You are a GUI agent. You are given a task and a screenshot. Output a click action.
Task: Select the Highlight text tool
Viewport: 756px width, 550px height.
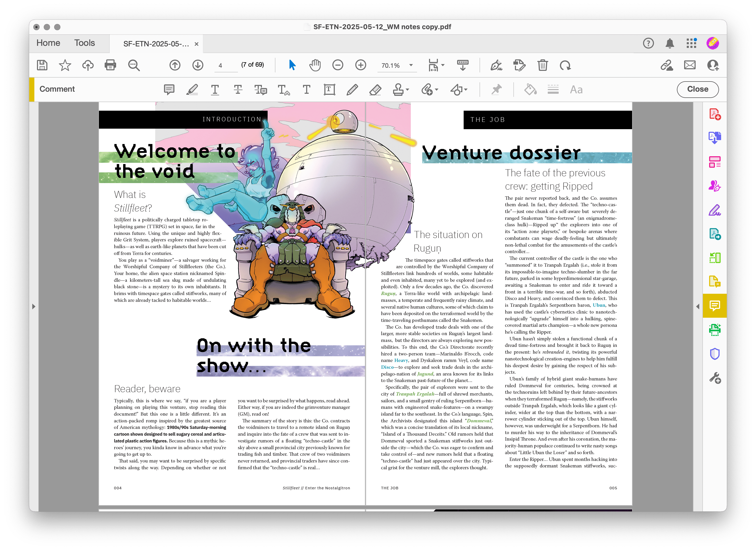click(x=192, y=89)
